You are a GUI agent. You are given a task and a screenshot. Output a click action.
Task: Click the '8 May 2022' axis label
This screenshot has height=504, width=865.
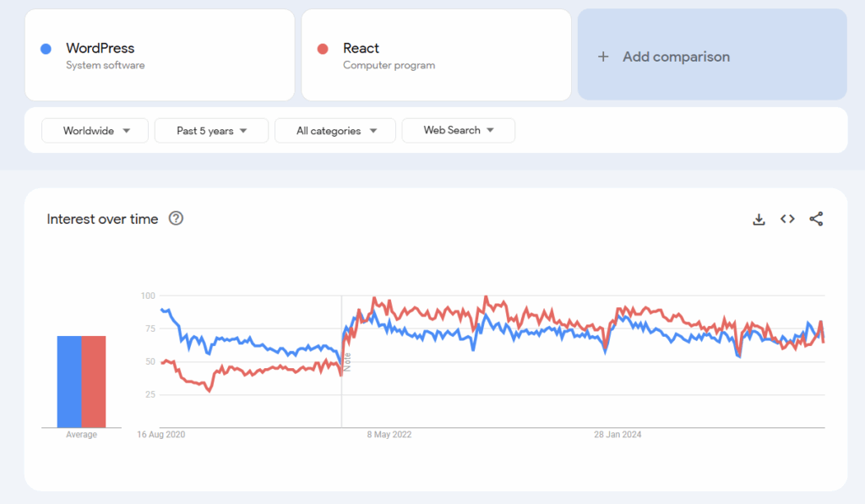click(389, 435)
